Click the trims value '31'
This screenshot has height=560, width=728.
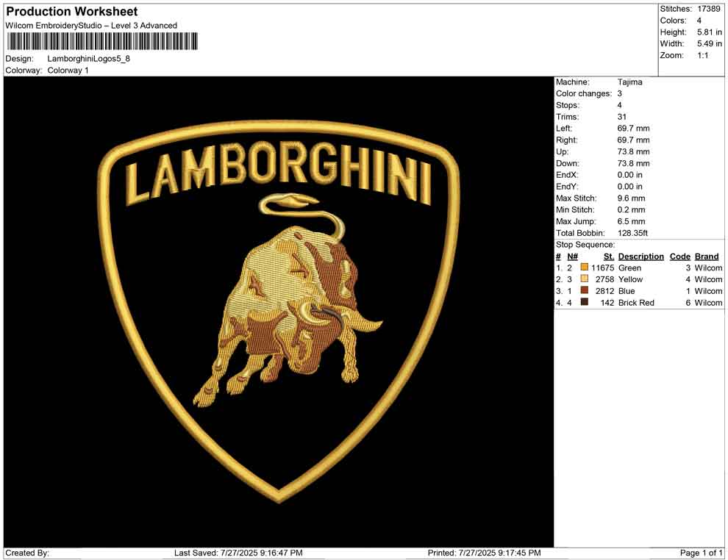tap(622, 117)
